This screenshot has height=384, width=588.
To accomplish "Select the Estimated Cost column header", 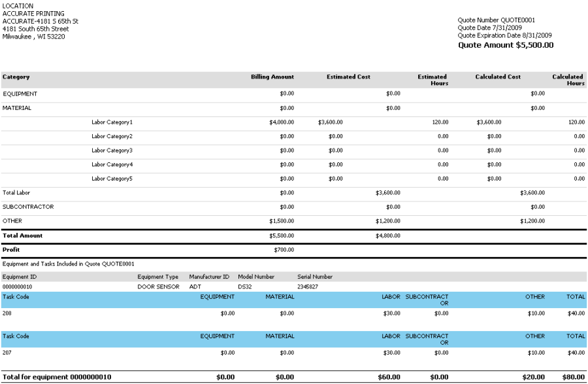I will pyautogui.click(x=348, y=77).
